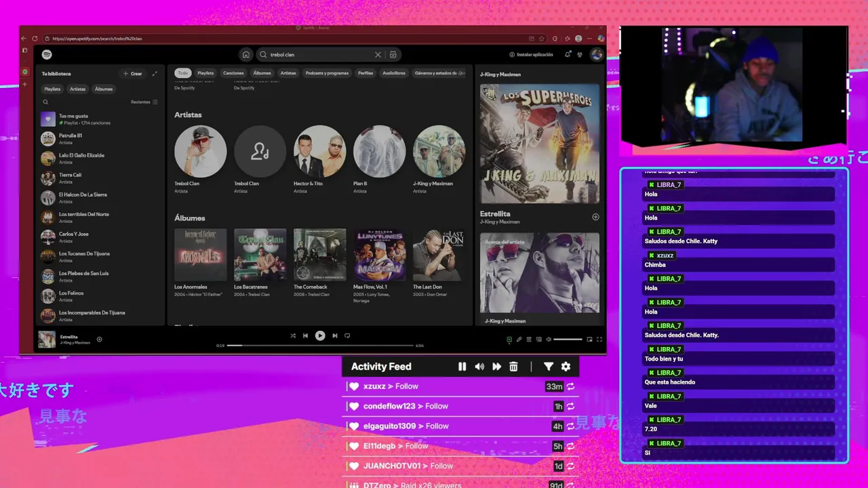Open the Spotify profile avatar menu
Viewport: 868px width, 488px height.
click(x=597, y=54)
